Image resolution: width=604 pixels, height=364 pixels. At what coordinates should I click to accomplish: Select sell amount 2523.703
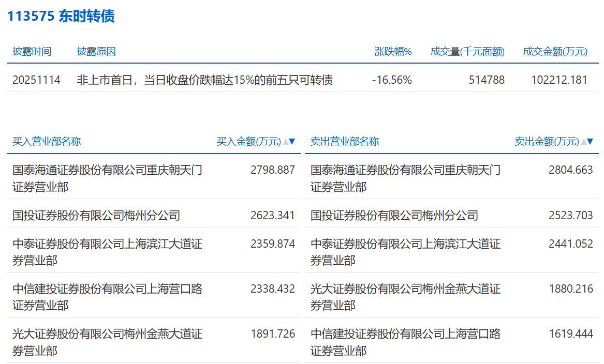[571, 216]
